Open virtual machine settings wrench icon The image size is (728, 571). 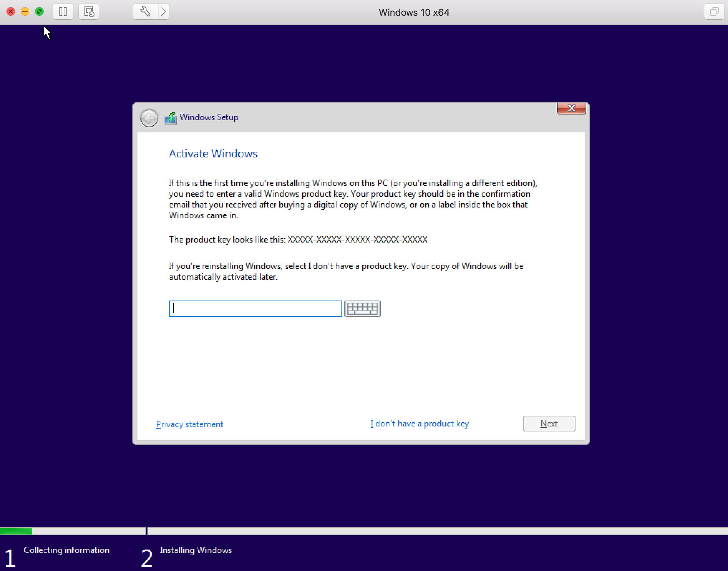(x=145, y=12)
